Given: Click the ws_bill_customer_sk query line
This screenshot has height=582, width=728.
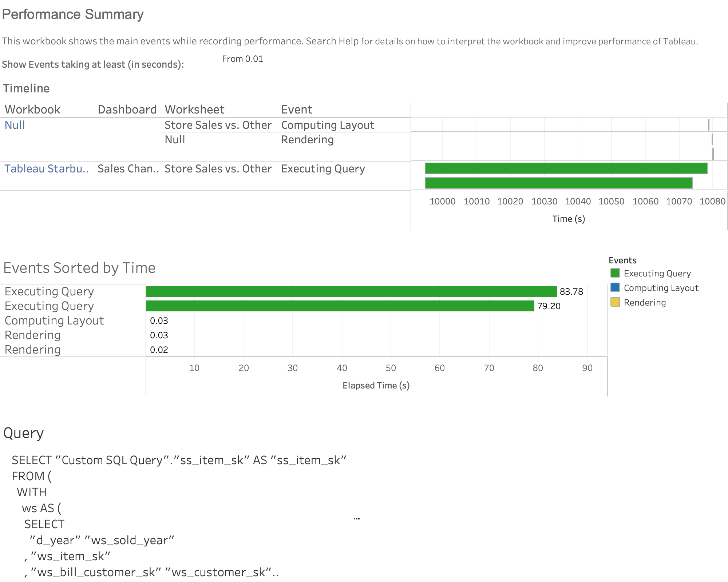Looking at the screenshot, I should click(151, 572).
